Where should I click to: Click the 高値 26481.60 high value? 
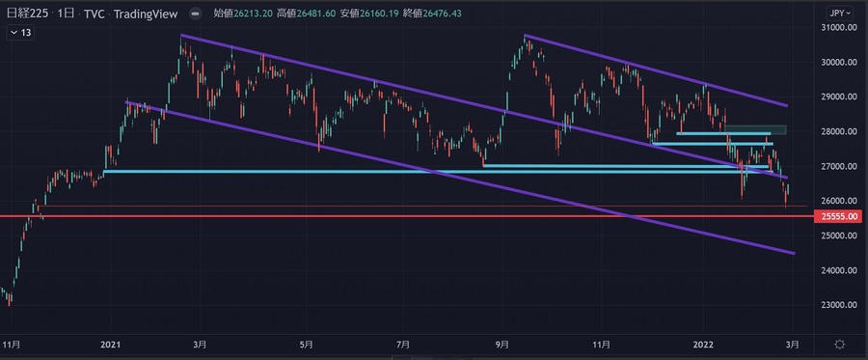(306, 14)
